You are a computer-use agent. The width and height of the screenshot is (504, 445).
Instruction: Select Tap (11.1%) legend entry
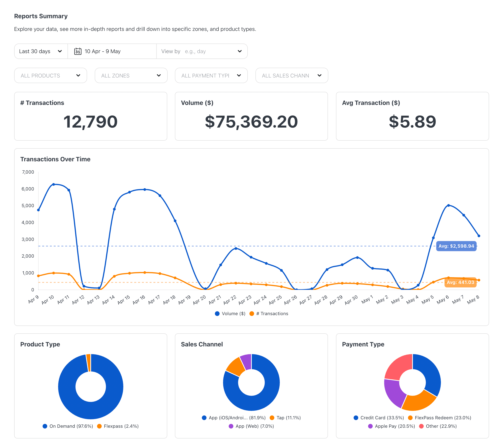tap(285, 418)
